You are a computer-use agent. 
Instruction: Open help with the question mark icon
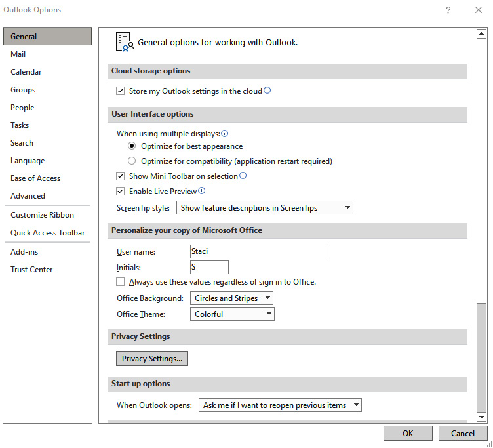(x=448, y=10)
